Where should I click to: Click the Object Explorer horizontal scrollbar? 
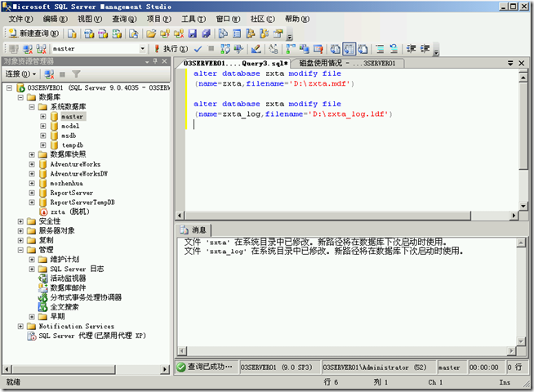tap(65, 369)
